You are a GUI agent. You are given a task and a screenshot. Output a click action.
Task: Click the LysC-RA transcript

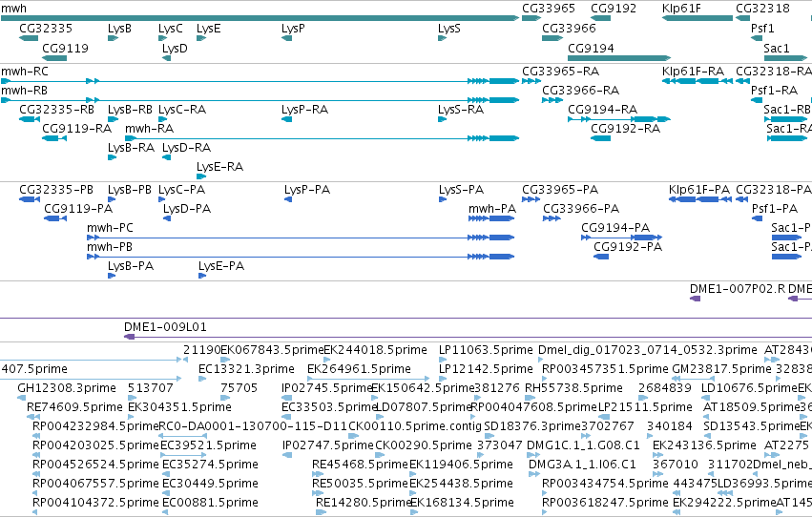coord(162,119)
